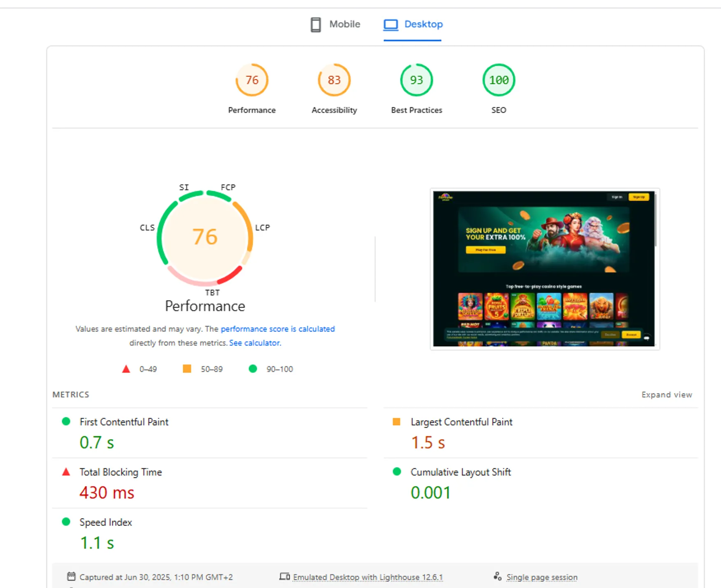The width and height of the screenshot is (721, 588).
Task: Click the Best Practices category label
Action: pyautogui.click(x=416, y=110)
